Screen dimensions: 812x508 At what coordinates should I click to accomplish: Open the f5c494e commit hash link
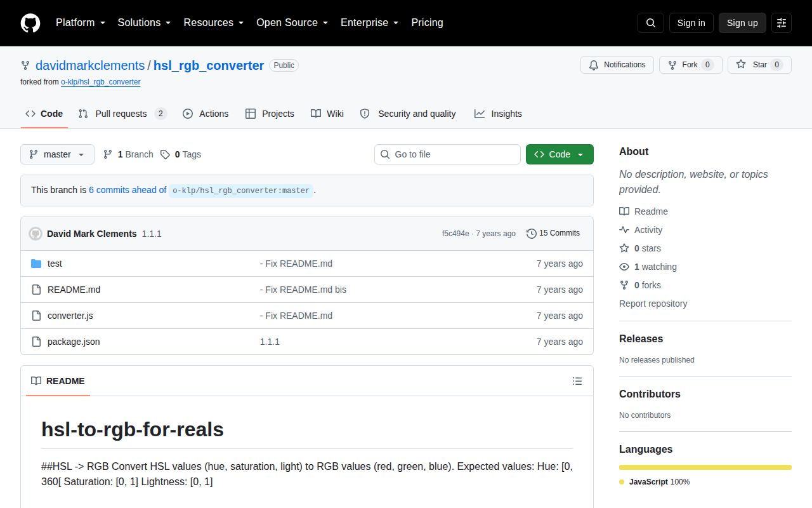click(455, 234)
